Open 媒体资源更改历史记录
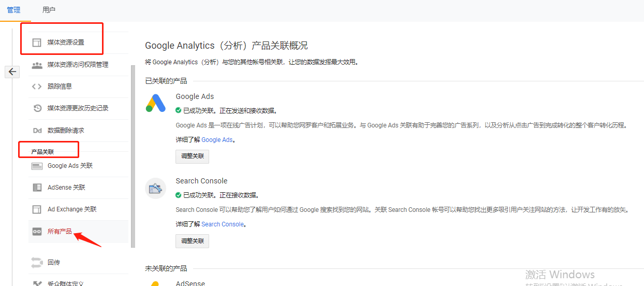This screenshot has width=644, height=286. 79,108
